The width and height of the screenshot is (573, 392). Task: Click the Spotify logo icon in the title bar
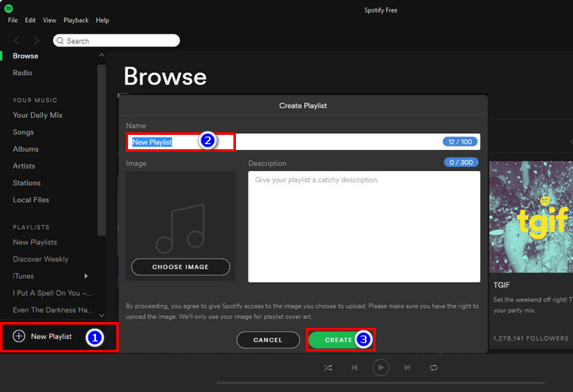8,8
